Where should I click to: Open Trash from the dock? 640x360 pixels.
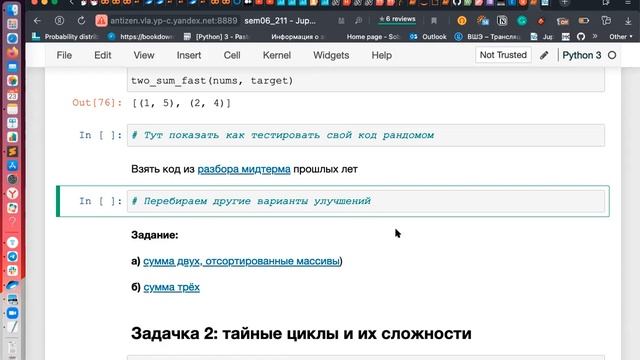click(x=12, y=349)
